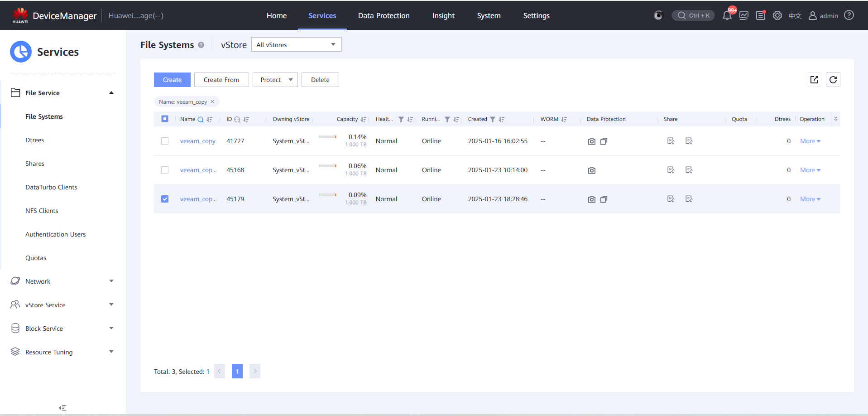Click the alarm bell notification icon

coord(727,16)
